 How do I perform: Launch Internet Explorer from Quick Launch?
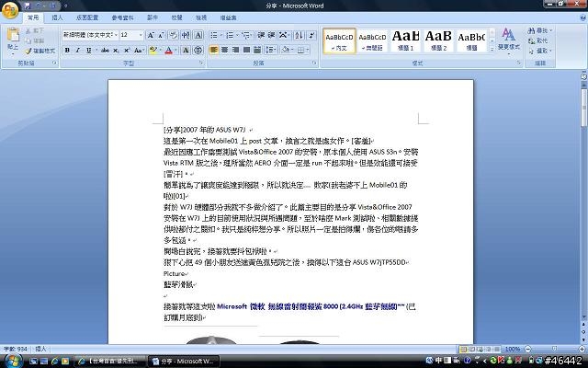55,362
